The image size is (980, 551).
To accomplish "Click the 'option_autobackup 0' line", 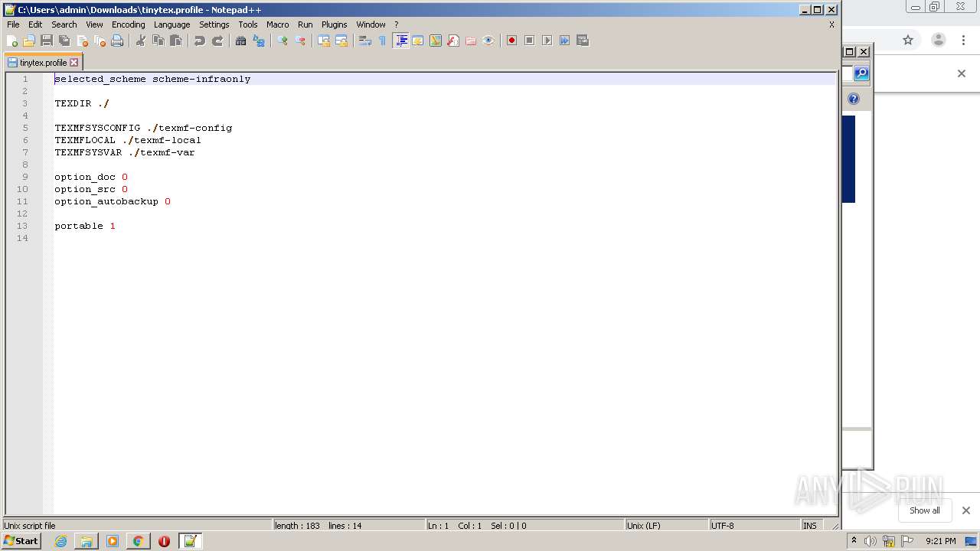I will [113, 201].
